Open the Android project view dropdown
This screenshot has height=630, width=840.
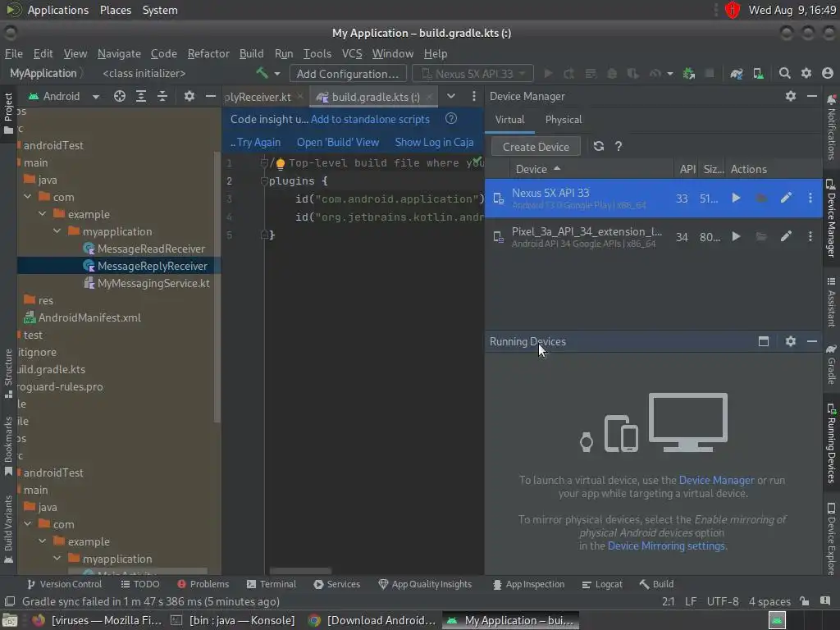coord(64,97)
